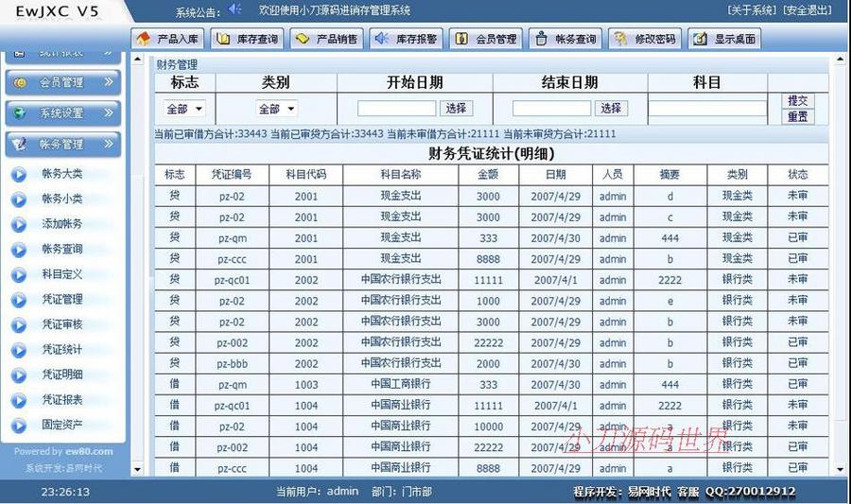851x504 pixels.
Task: Click the content scrollbar up arrow
Action: click(x=841, y=59)
